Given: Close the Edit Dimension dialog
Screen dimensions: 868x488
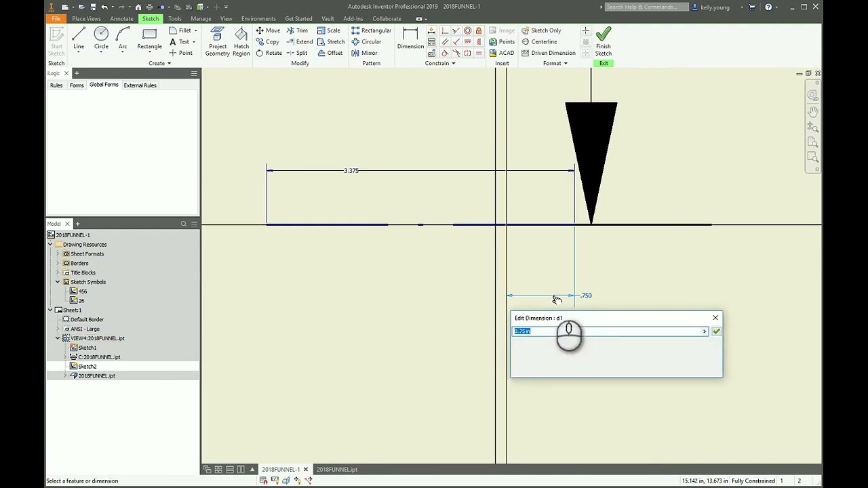Looking at the screenshot, I should pyautogui.click(x=715, y=318).
